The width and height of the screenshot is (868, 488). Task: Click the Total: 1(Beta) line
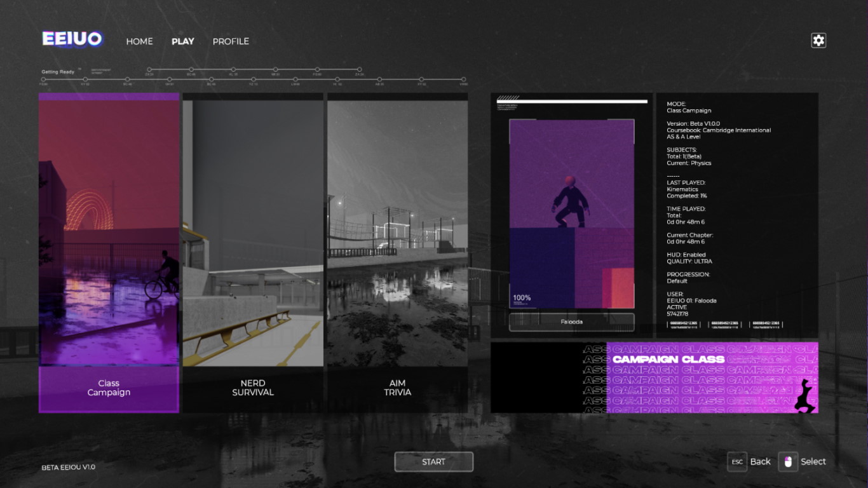tap(684, 156)
